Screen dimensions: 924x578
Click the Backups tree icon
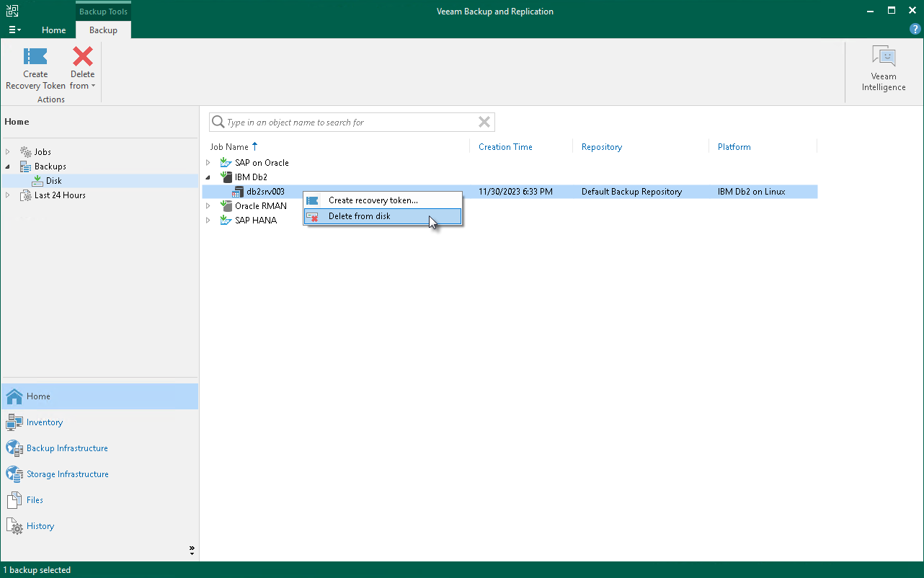tap(26, 166)
